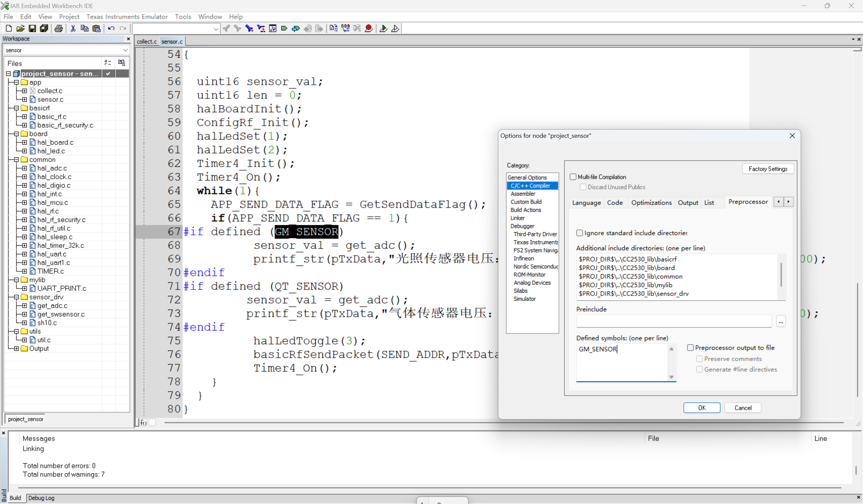
Task: Click the Preinclude input field
Action: coord(673,321)
